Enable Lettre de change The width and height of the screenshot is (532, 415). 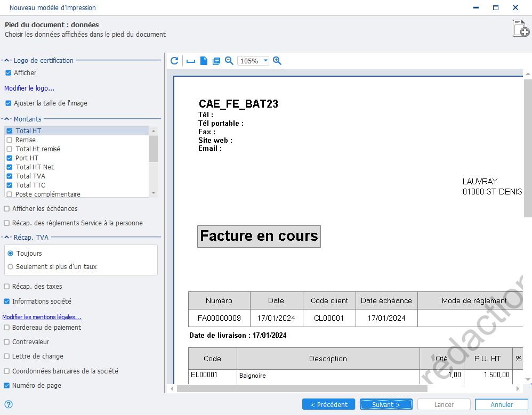tap(7, 356)
